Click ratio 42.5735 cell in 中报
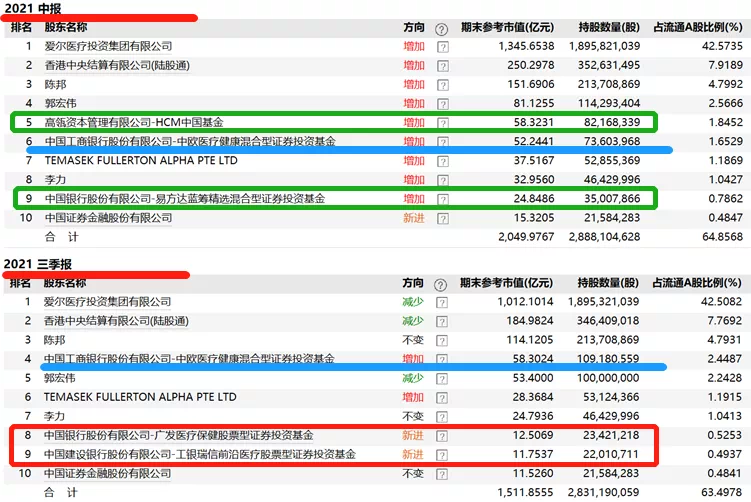 722,46
